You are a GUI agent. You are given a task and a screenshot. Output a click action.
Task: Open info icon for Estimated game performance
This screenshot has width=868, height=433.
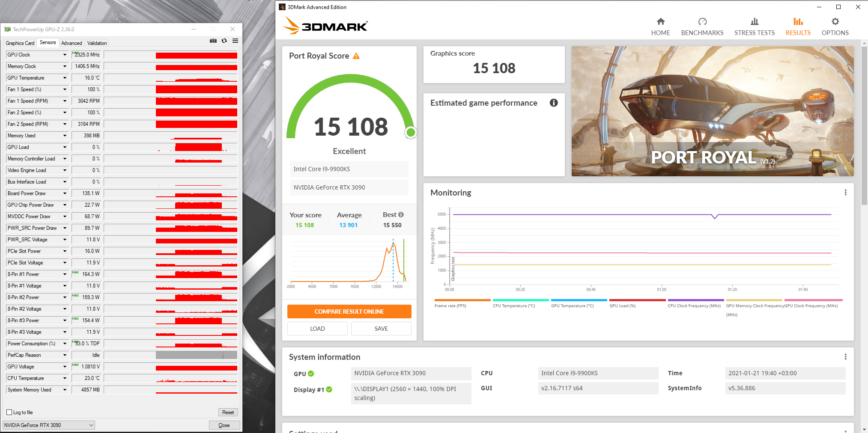(554, 103)
